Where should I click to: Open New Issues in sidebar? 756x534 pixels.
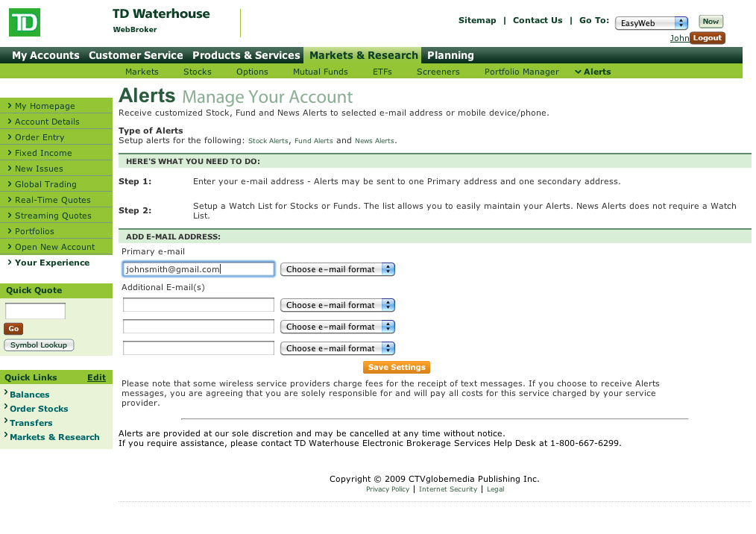[56, 169]
